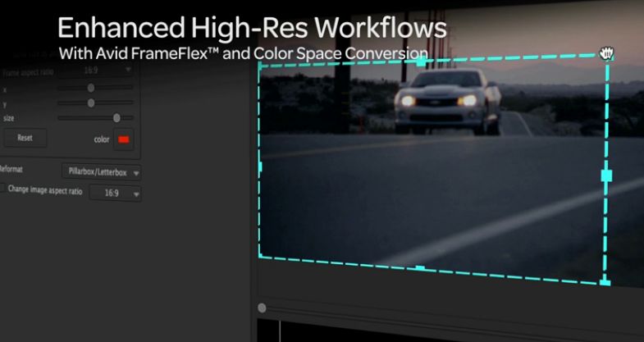Click the top-edge framing box handle
The image size is (644, 342).
(421, 62)
